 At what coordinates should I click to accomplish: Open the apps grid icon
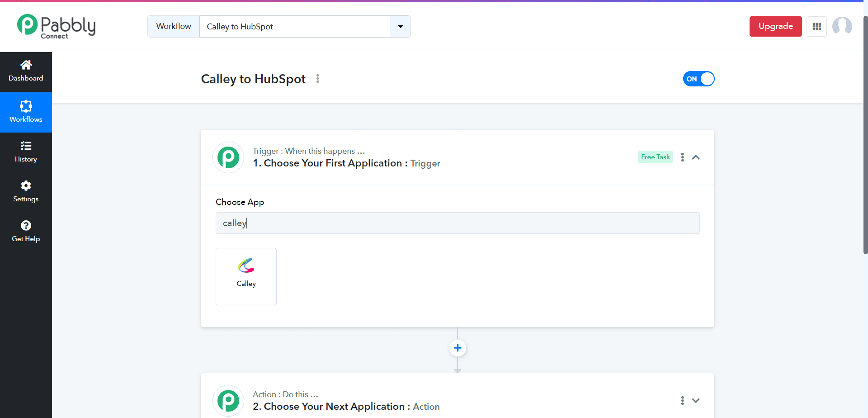pos(816,26)
